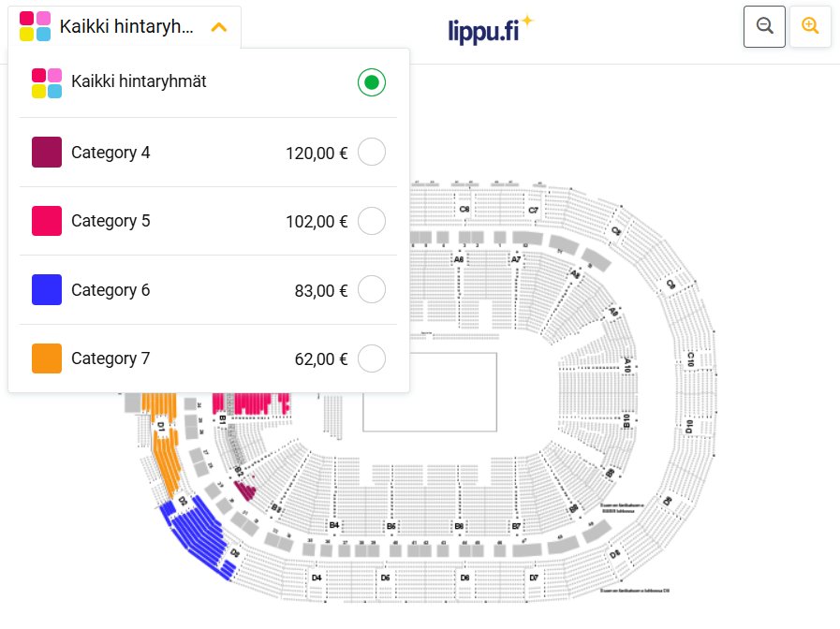Image resolution: width=840 pixels, height=629 pixels.
Task: Collapse the price group dropdown chevron
Action: [x=218, y=27]
